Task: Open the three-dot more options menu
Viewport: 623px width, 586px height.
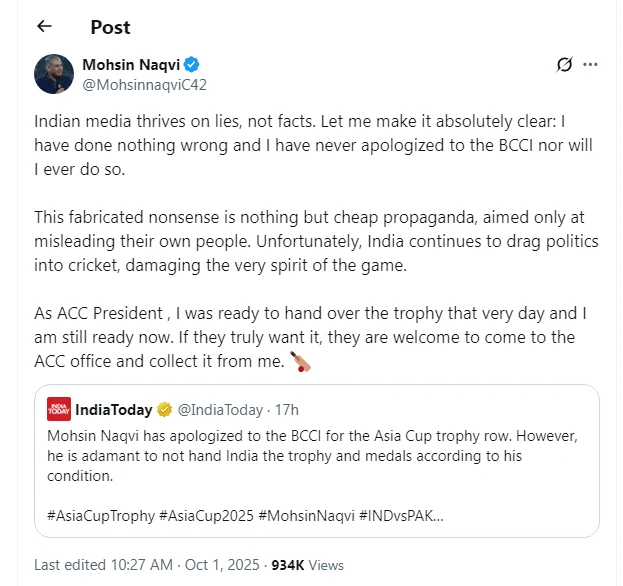Action: 590,65
